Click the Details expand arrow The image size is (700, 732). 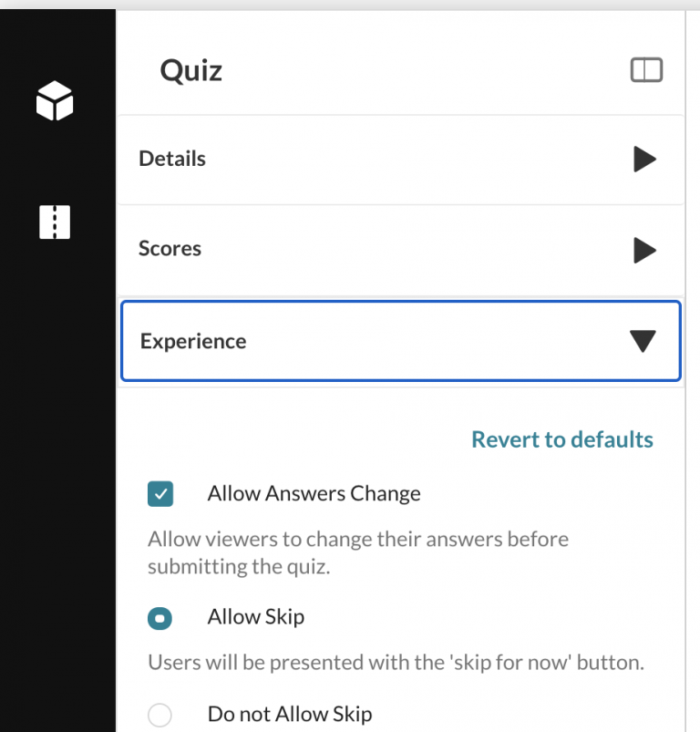point(644,159)
